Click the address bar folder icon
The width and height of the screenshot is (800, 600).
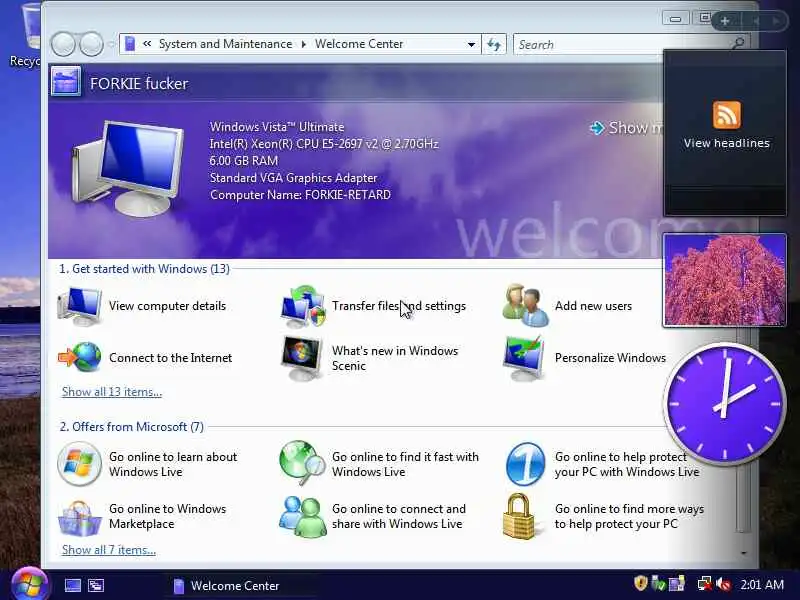130,44
